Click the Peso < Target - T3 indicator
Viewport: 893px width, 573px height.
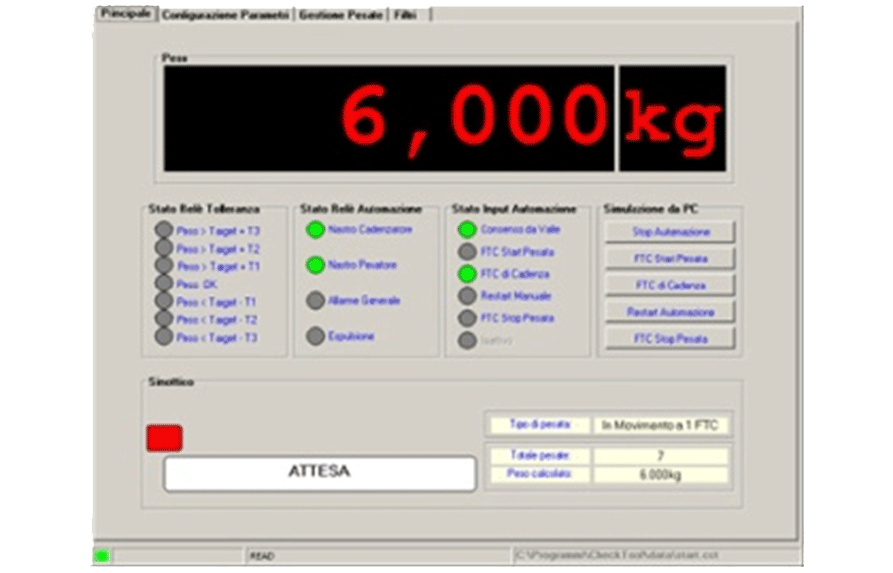coord(164,337)
